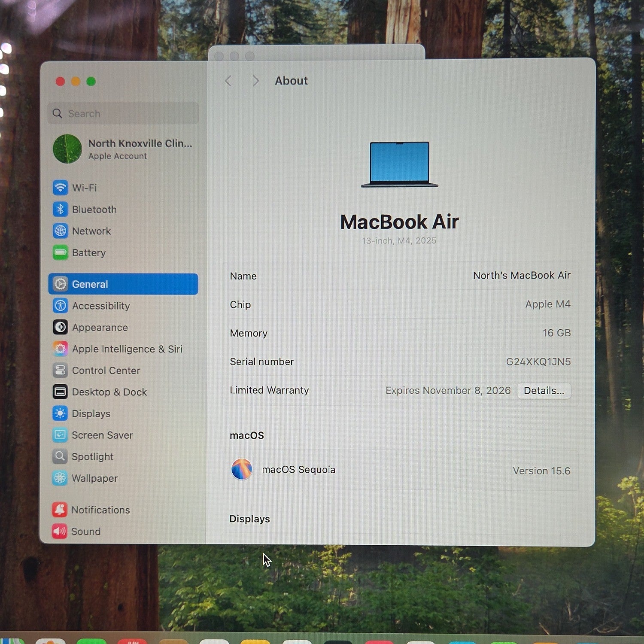The image size is (644, 644).
Task: Click the Serial number label
Action: (262, 361)
